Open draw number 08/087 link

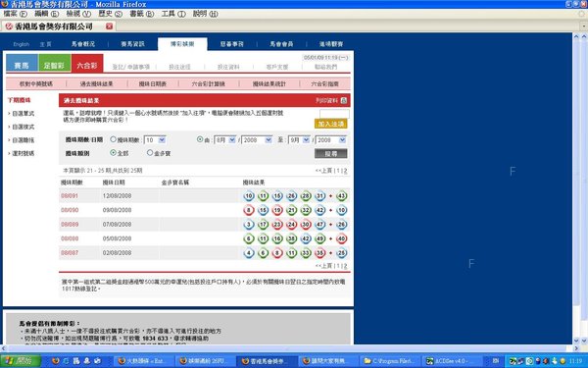(x=70, y=253)
